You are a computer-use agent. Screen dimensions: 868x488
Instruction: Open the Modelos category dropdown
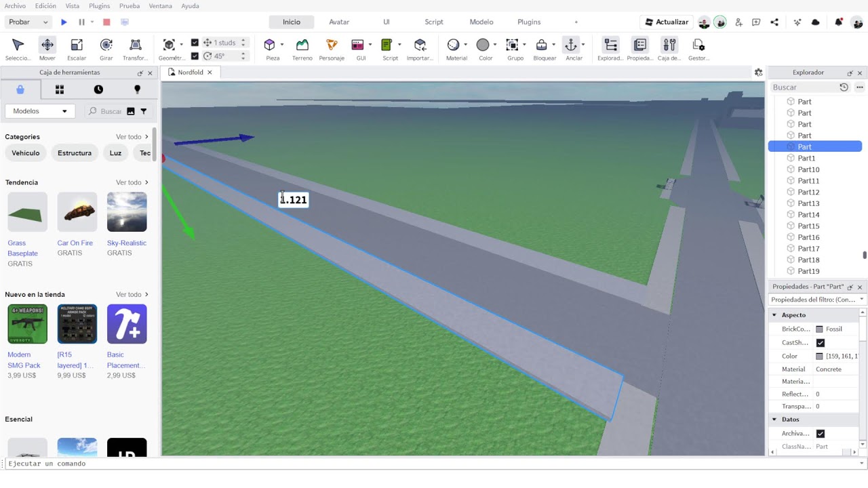[41, 111]
